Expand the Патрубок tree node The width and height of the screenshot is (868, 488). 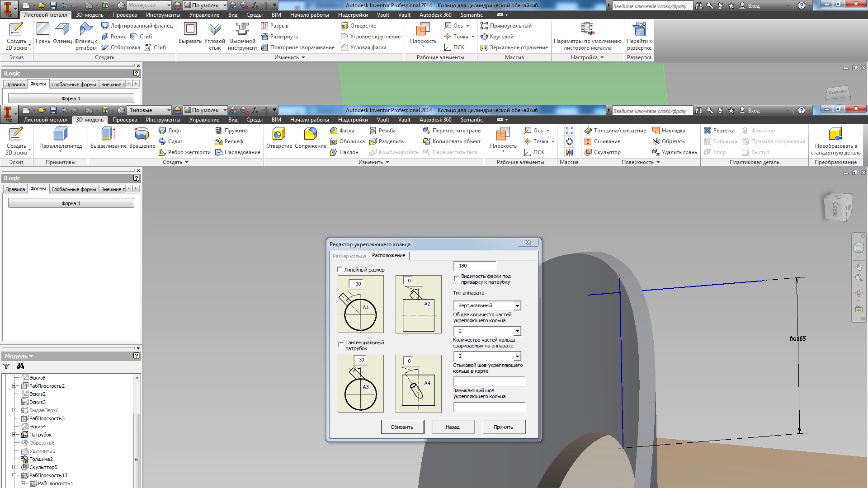[14, 435]
